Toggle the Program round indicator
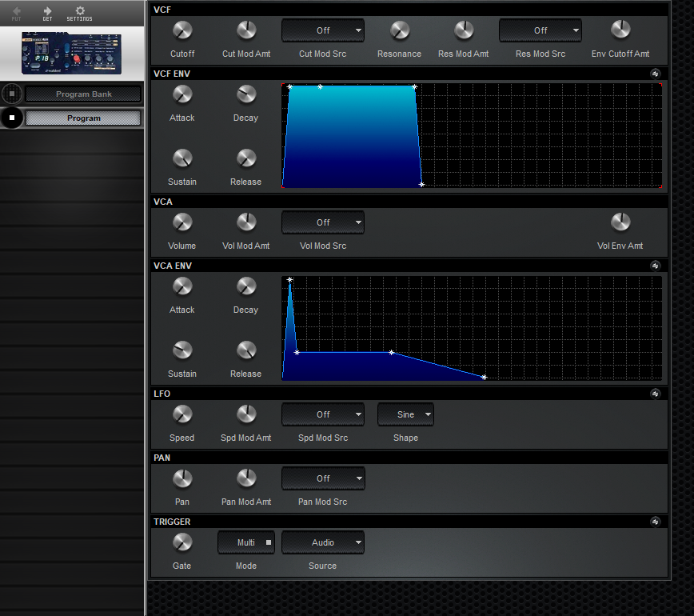Viewport: 694px width, 616px height. pyautogui.click(x=12, y=118)
